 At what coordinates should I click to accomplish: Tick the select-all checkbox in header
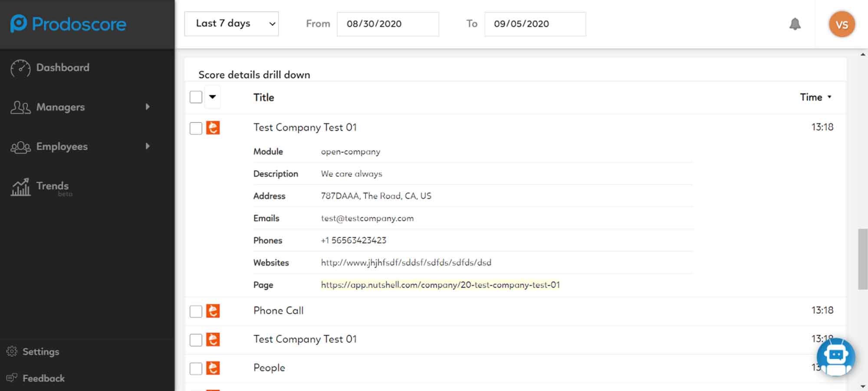[x=196, y=97]
